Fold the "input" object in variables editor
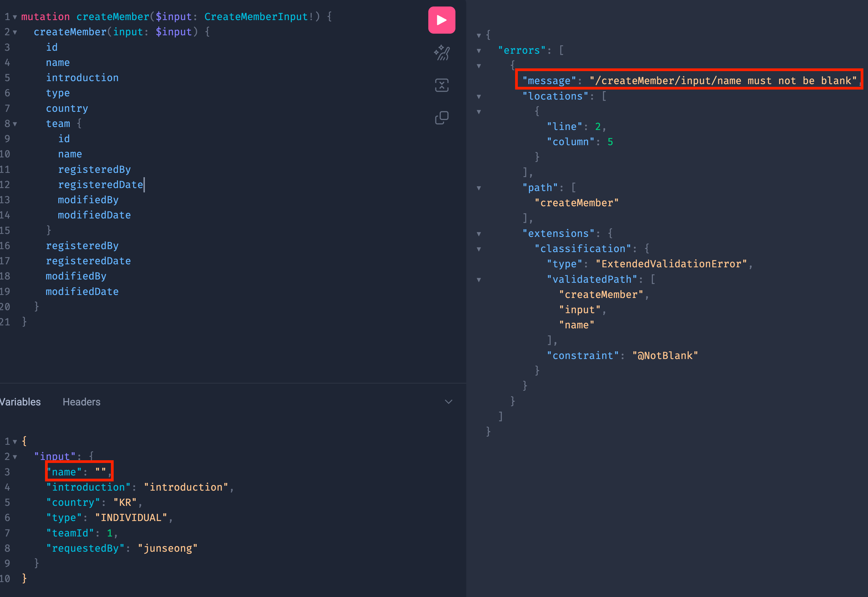 click(x=15, y=457)
